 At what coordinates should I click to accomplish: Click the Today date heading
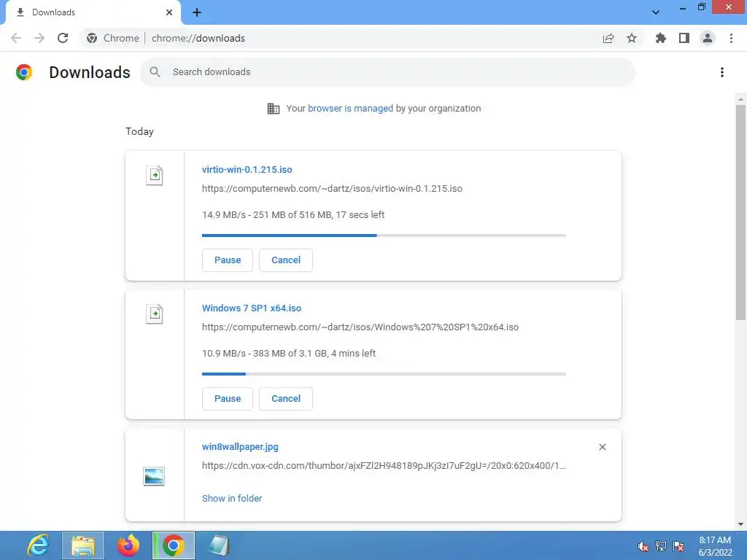point(139,131)
